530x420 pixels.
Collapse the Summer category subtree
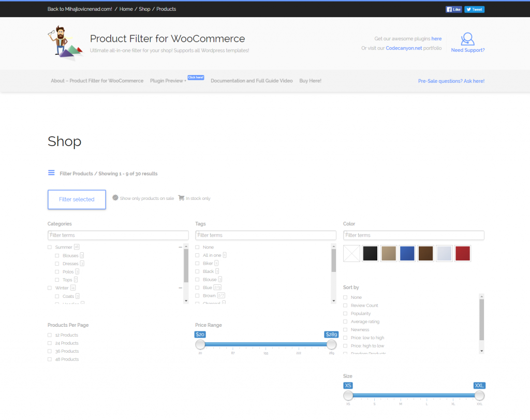[x=181, y=247]
